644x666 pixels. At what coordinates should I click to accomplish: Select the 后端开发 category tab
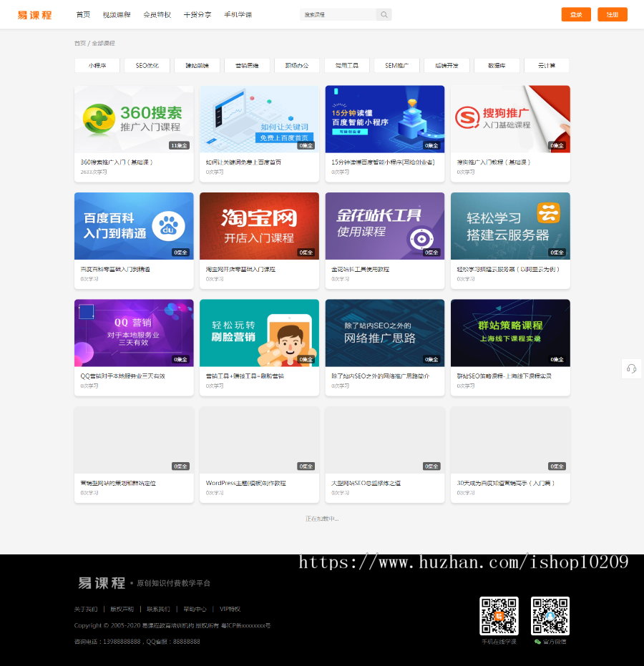447,65
